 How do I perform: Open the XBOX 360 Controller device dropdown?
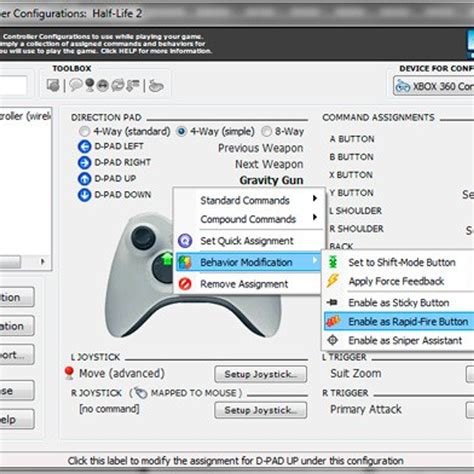[x=433, y=86]
